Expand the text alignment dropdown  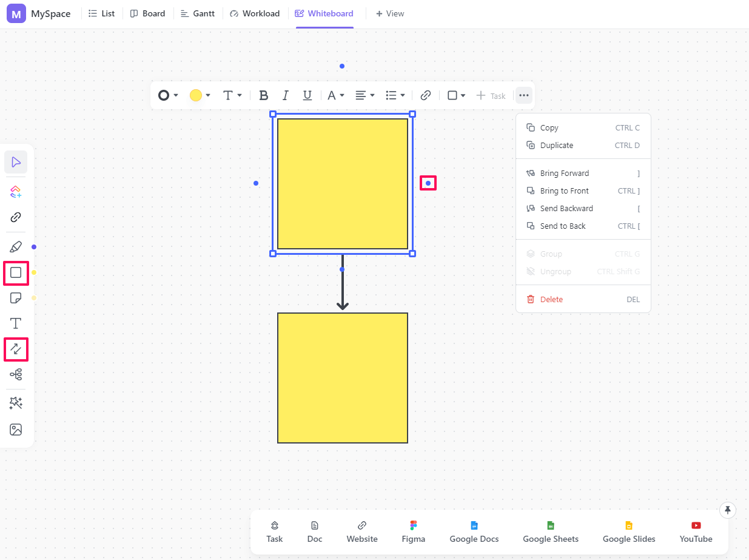coord(364,95)
